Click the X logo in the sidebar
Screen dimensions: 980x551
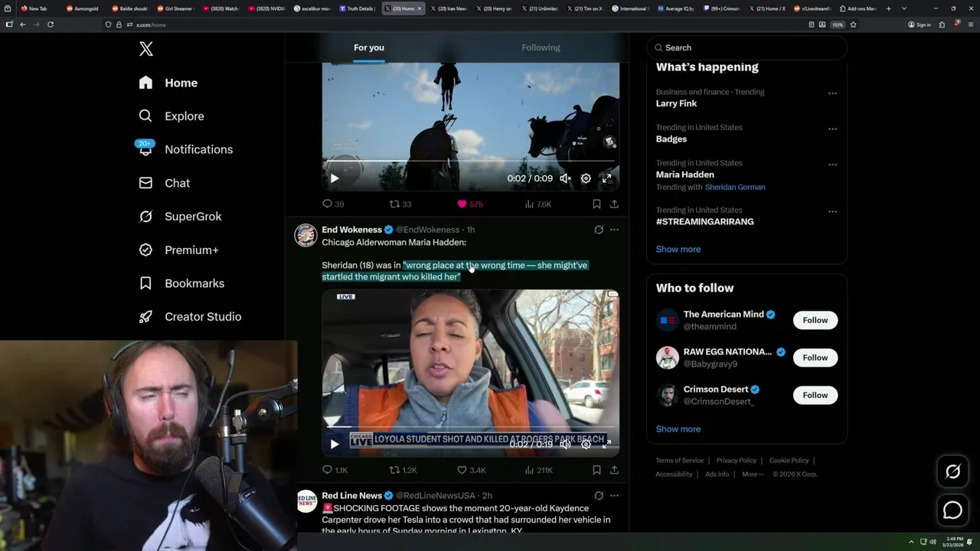146,49
